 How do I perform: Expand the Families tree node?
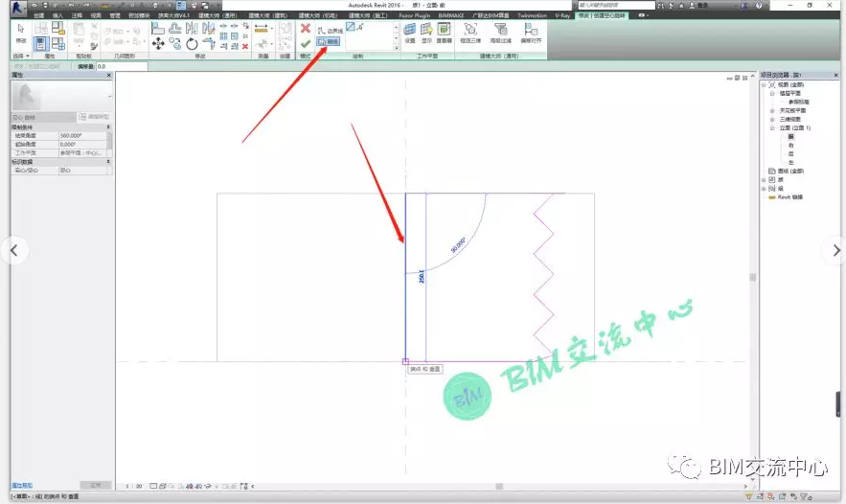pyautogui.click(x=764, y=180)
